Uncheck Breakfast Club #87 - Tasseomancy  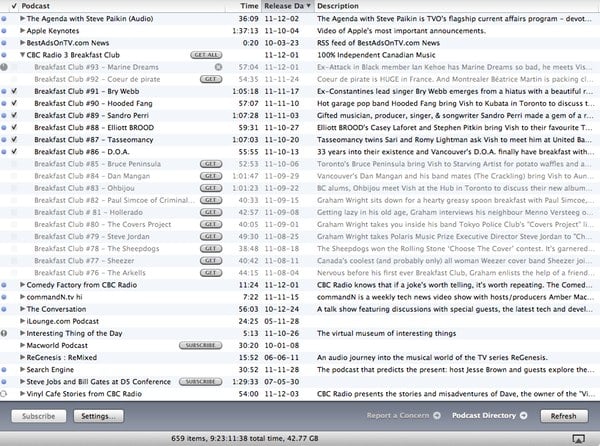point(14,140)
